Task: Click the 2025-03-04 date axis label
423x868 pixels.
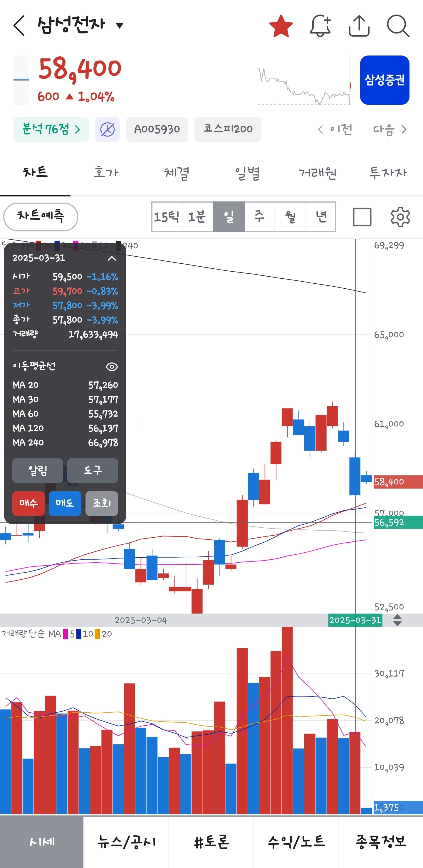Action: pyautogui.click(x=141, y=620)
